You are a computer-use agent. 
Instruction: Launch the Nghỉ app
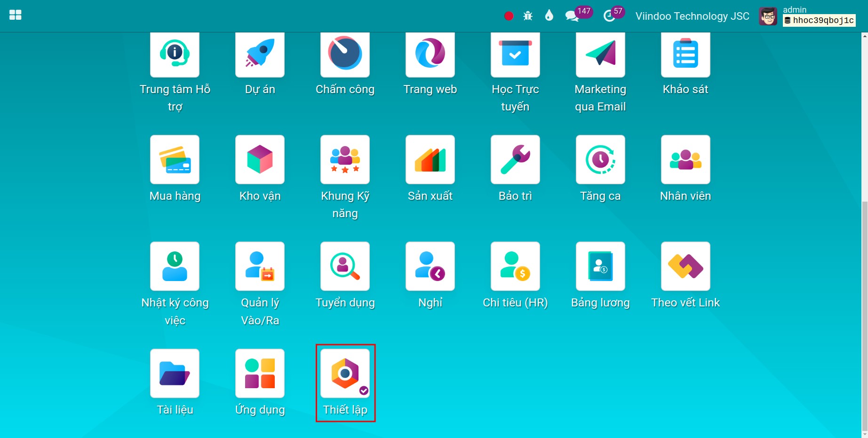pyautogui.click(x=430, y=266)
